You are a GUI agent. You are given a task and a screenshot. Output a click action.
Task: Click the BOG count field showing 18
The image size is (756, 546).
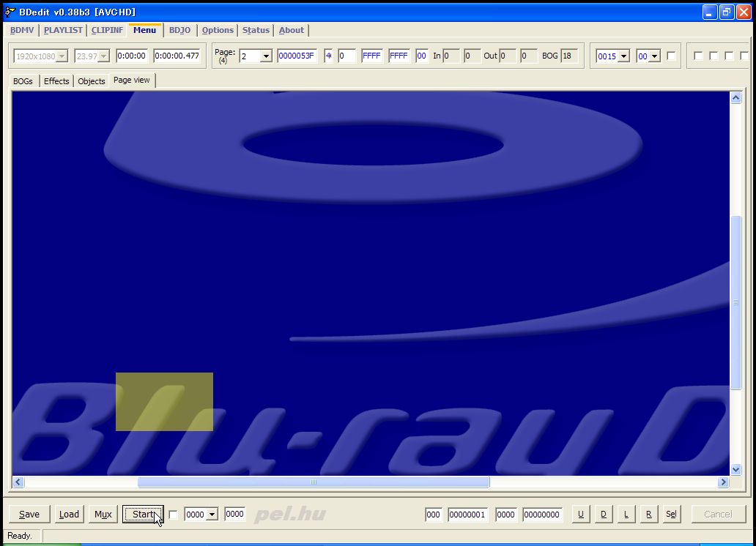click(569, 56)
